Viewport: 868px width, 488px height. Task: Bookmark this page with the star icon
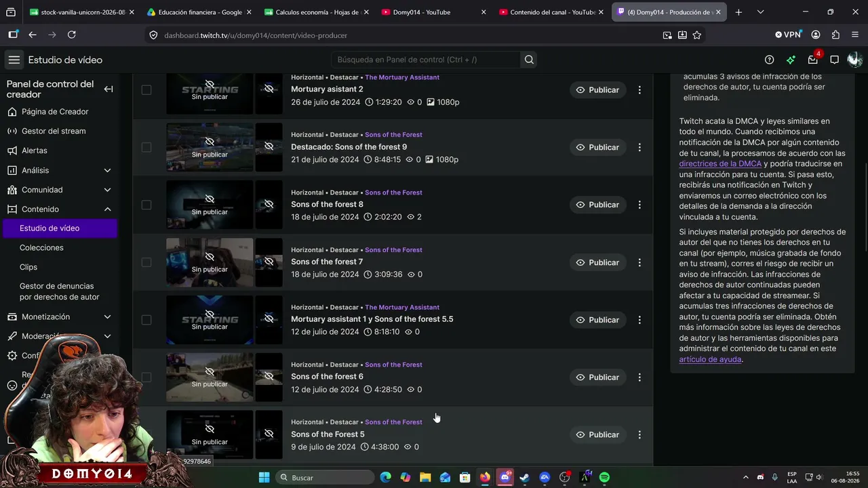[x=696, y=35]
